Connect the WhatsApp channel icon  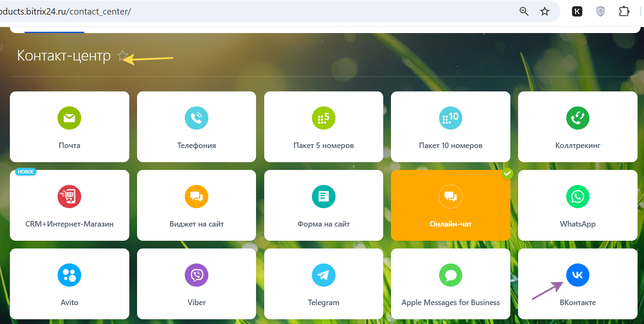coord(578,197)
